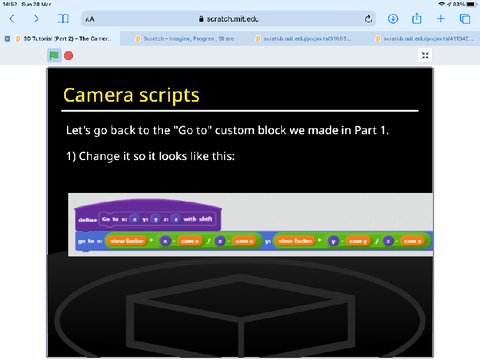This screenshot has width=480, height=360.
Task: Switch to the 3D Tutorial Part 2 tab
Action: coord(63,39)
